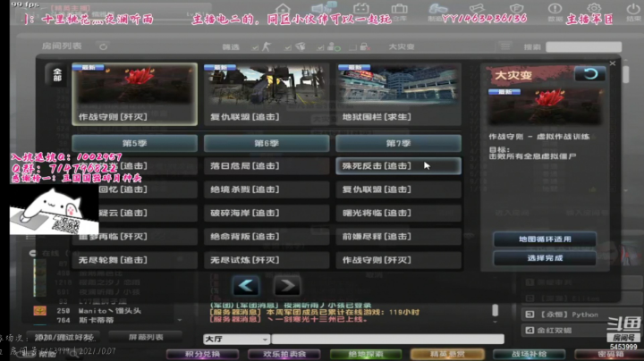
Task: Choose map 无尽试炼[歼灭]
Action: 267,260
